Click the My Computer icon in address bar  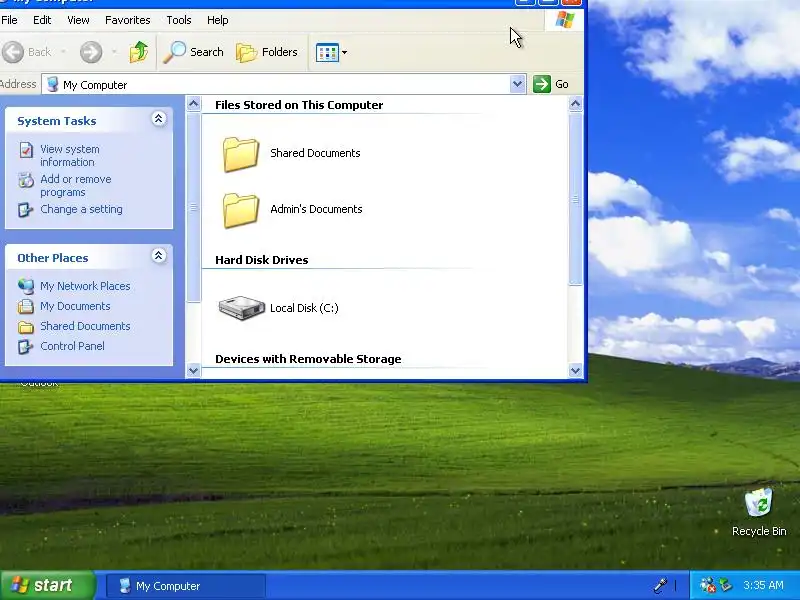pyautogui.click(x=53, y=85)
